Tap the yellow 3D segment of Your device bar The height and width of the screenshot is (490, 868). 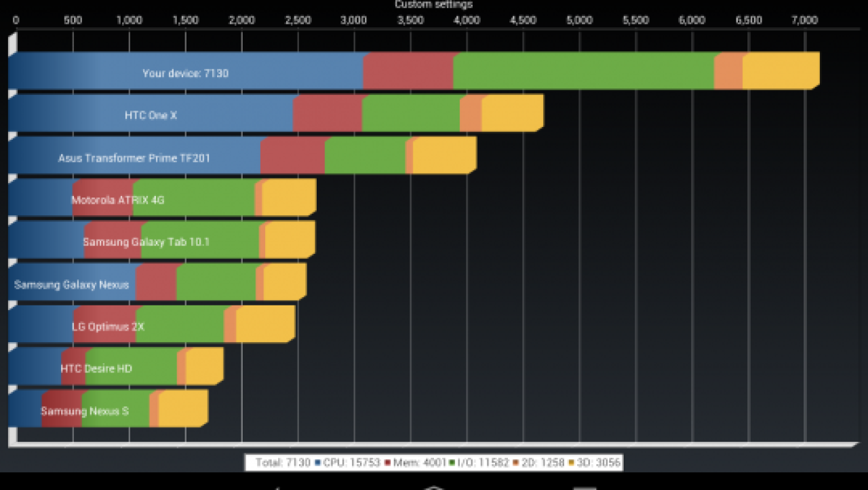tap(781, 71)
